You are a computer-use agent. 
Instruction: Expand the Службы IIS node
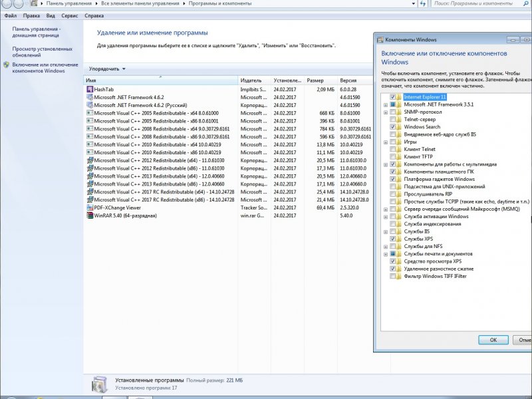386,231
